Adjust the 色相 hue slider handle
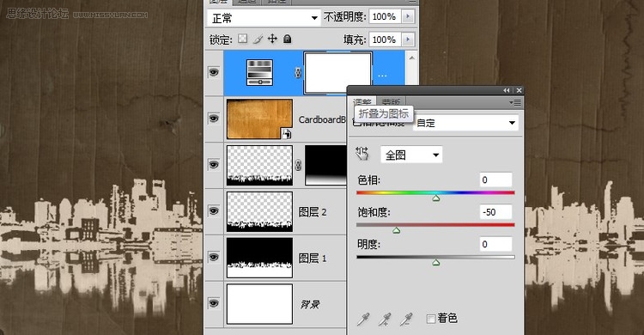The width and height of the screenshot is (644, 335). tap(435, 198)
